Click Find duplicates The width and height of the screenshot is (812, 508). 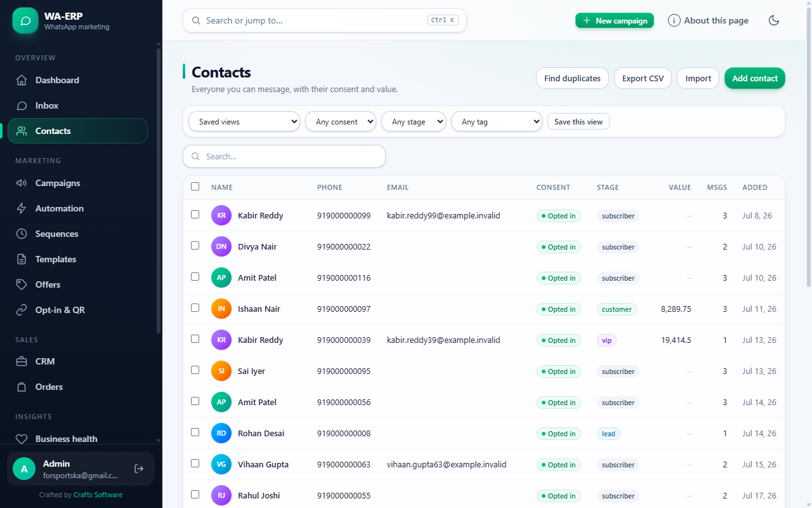tap(572, 78)
